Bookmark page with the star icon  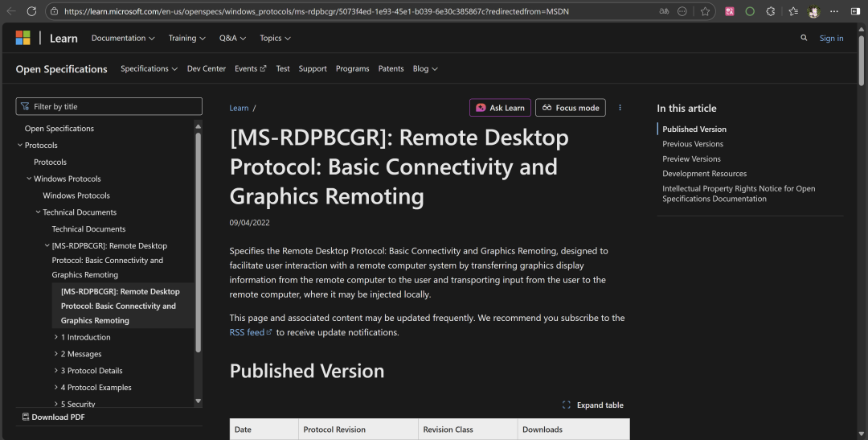(706, 11)
